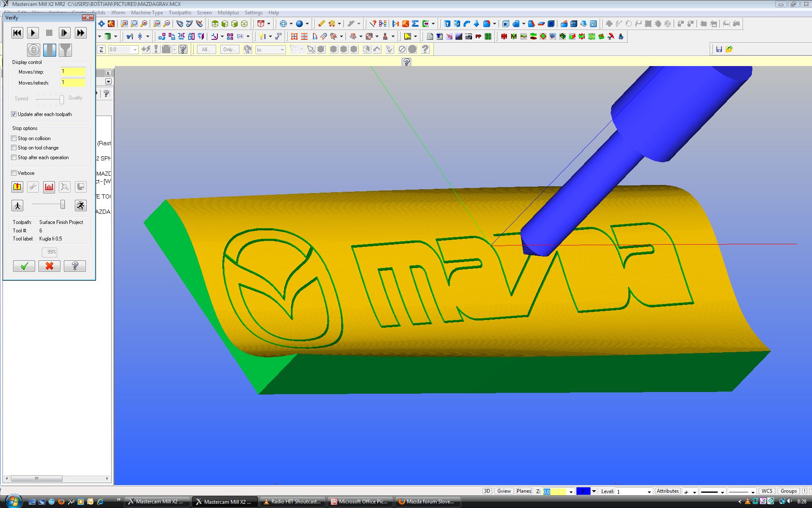812x508 pixels.
Task: Open Verify help with question mark button
Action: (x=75, y=266)
